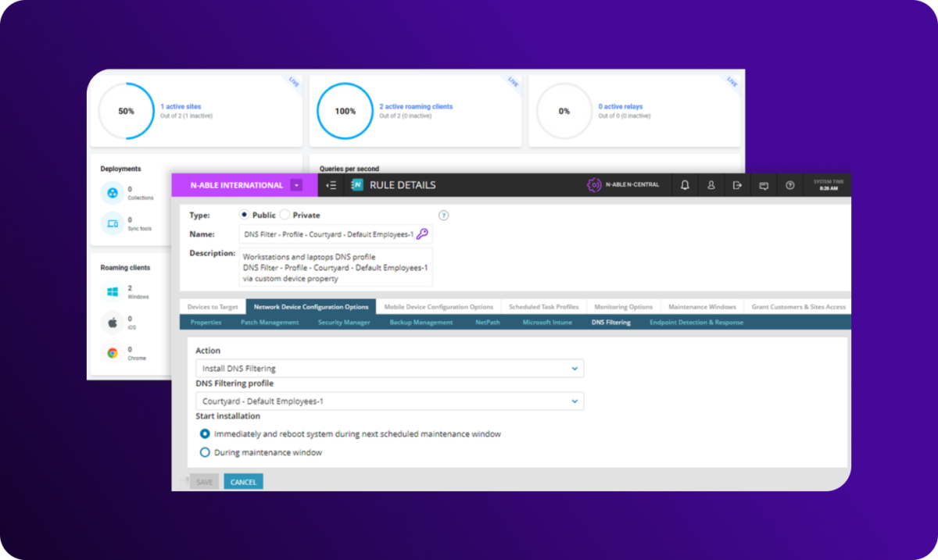The width and height of the screenshot is (938, 560).
Task: Click the sign out icon
Action: (x=737, y=185)
